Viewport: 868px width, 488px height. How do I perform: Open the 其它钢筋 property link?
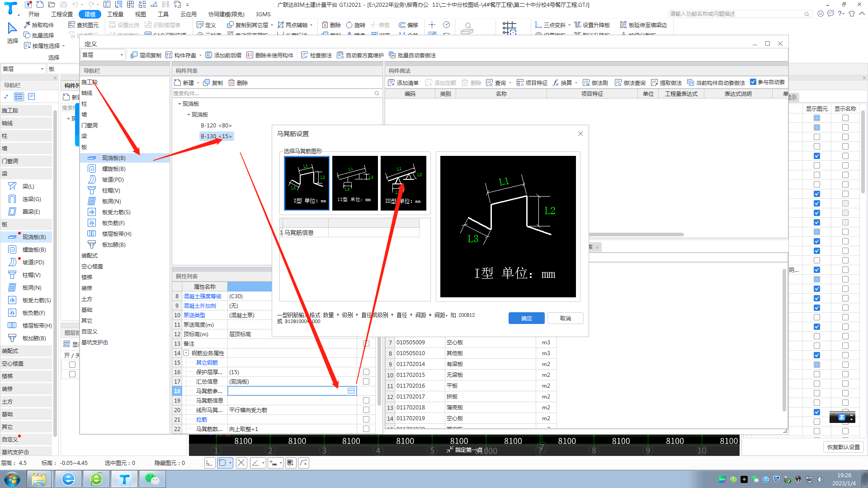[x=207, y=363]
